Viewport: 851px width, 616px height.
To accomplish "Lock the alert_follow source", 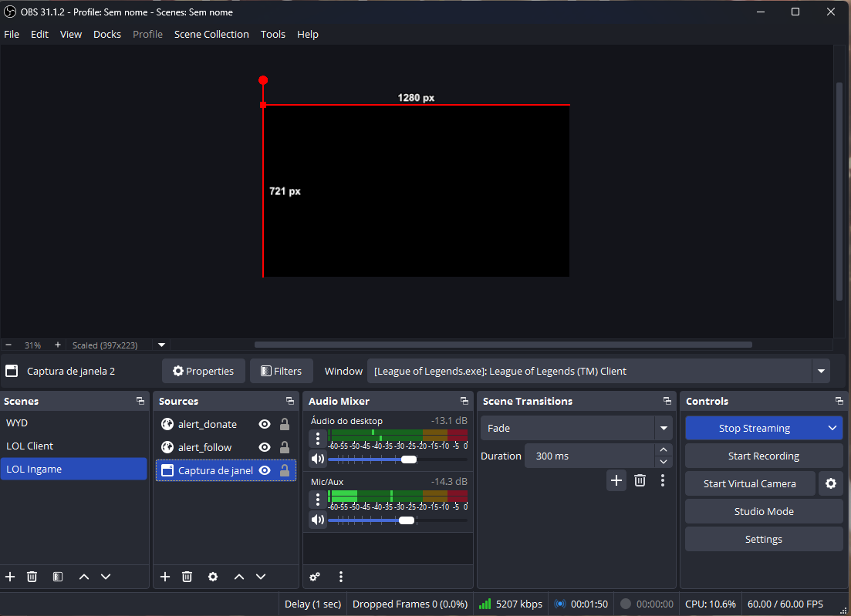I will [x=285, y=447].
